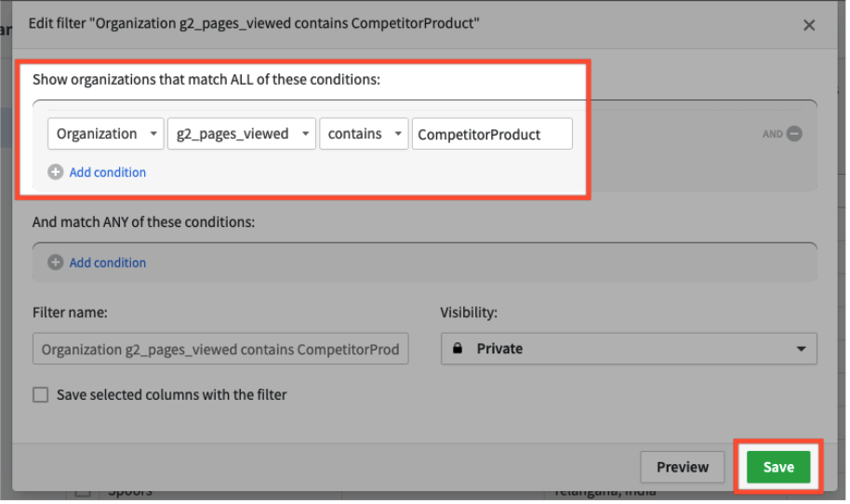Screen dimensions: 850x504
Task: Click the AND label next to condition
Action: click(773, 134)
